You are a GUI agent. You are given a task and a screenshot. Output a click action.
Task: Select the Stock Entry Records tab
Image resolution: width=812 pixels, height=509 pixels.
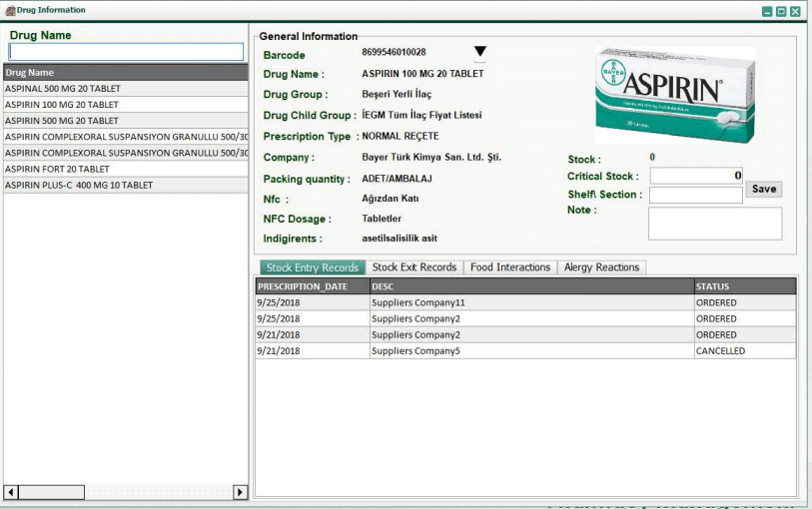312,267
